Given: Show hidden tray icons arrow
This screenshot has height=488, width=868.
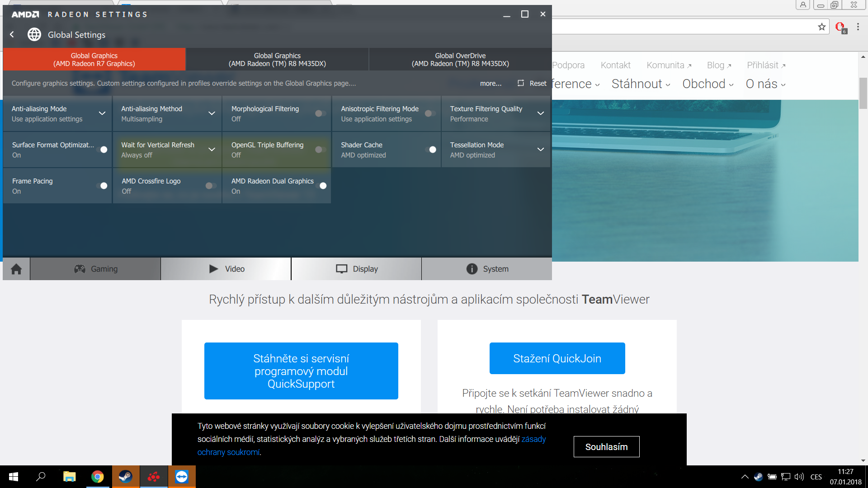Looking at the screenshot, I should (745, 477).
